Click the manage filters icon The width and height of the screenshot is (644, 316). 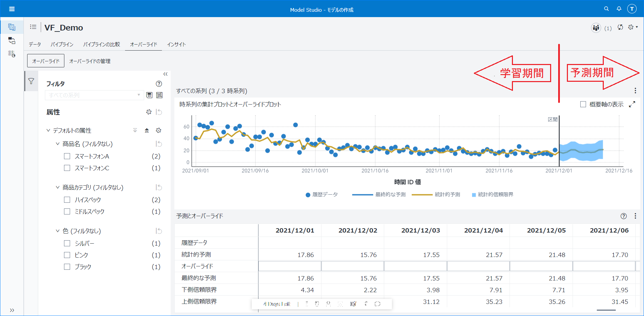coord(159,95)
